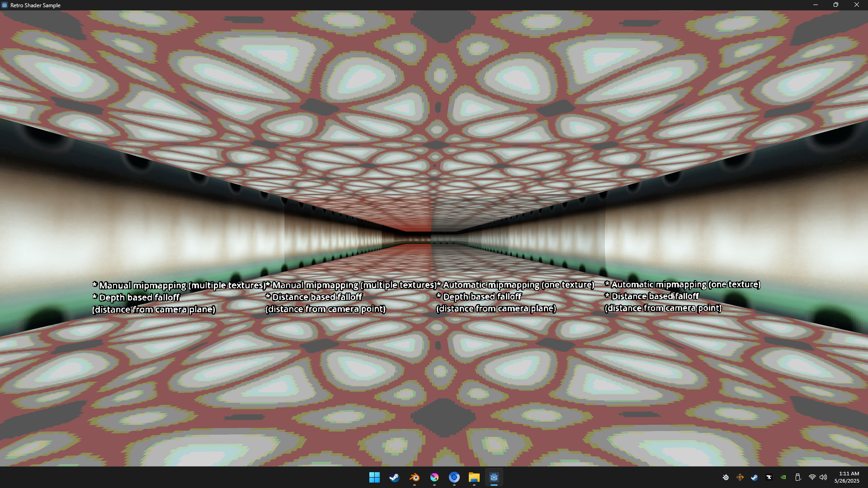Click the Retro Shader Sample title text
Viewport: 868px width, 488px height.
[35, 5]
